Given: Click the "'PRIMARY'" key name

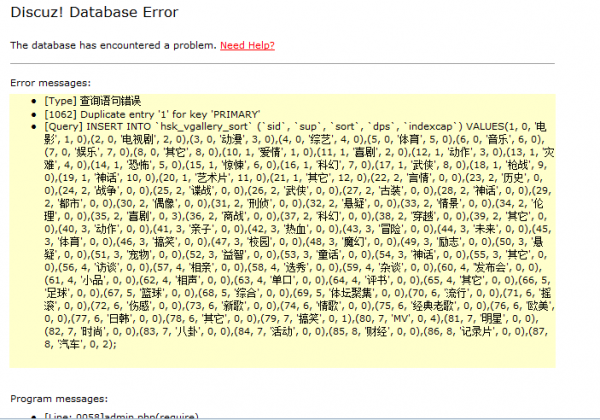Looking at the screenshot, I should (234, 114).
